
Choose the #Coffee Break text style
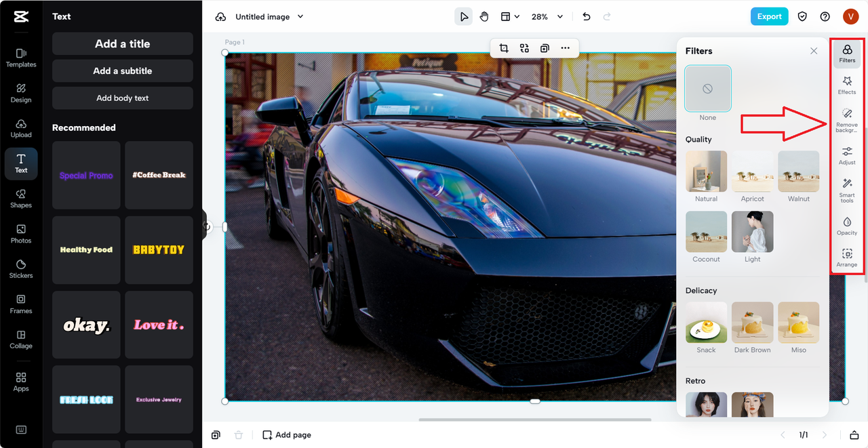[159, 175]
